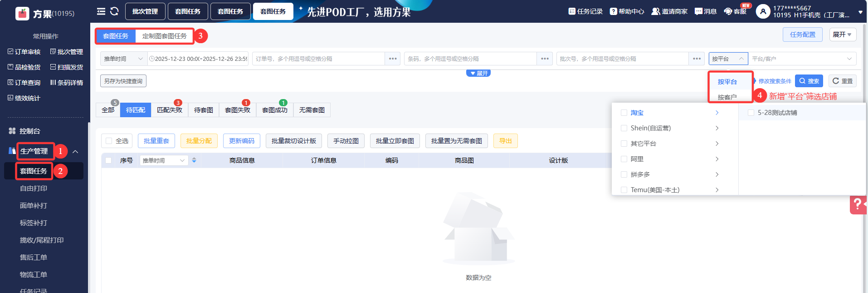Check the 淘宝 platform checkbox

tap(624, 113)
